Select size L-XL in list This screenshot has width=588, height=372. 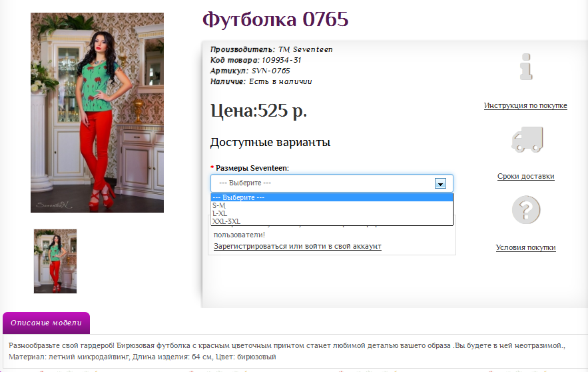(x=332, y=213)
